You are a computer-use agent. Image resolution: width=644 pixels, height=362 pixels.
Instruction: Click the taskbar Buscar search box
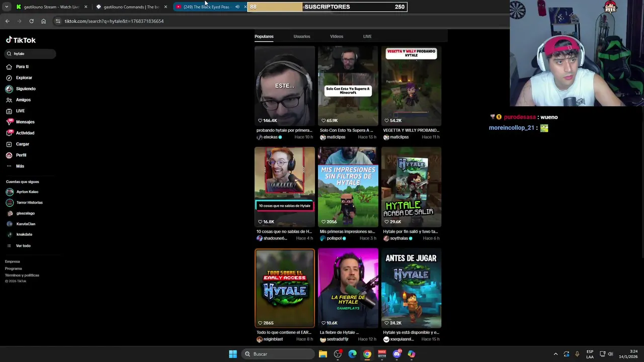coord(278,354)
